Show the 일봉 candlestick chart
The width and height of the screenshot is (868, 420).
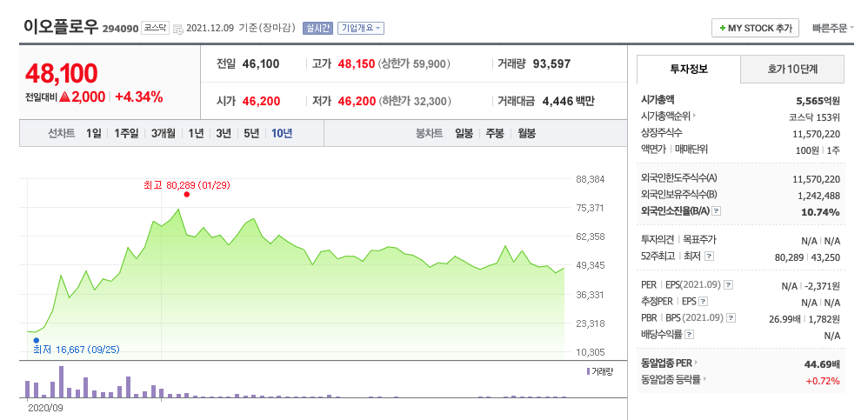point(464,133)
